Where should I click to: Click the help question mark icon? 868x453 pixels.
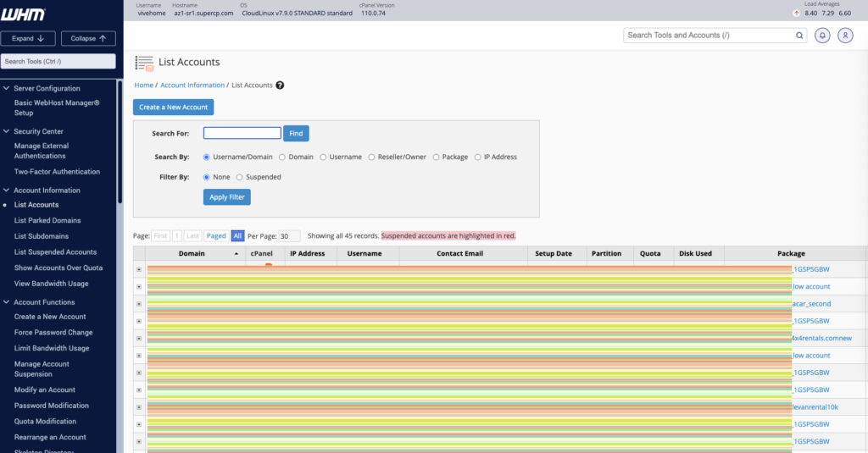280,86
